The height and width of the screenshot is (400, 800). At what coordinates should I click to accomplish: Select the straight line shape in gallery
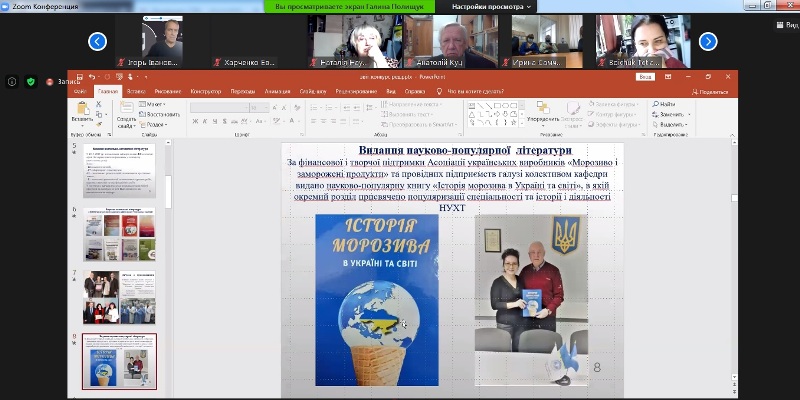(x=481, y=106)
